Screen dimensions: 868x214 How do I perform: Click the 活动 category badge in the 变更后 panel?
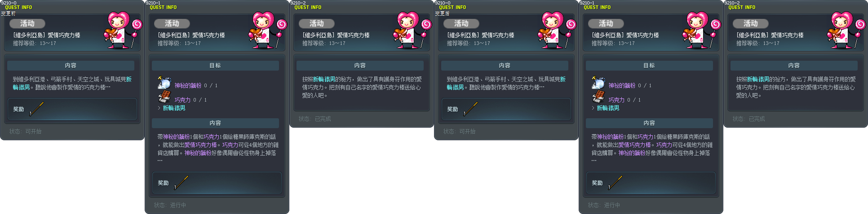[x=461, y=23]
